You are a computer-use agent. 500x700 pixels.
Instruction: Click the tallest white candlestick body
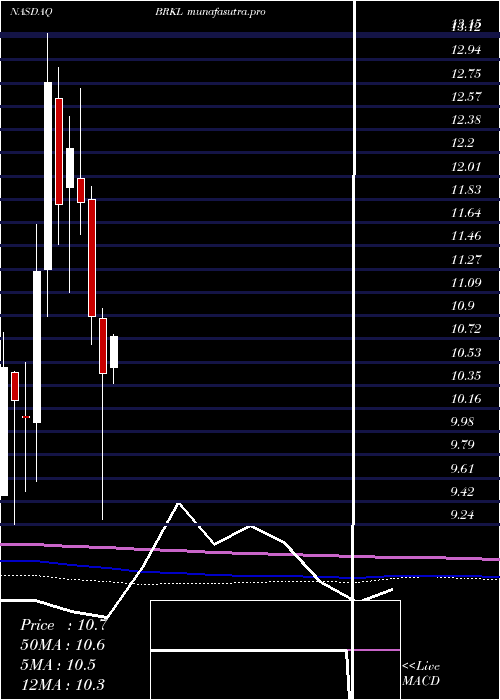pyautogui.click(x=47, y=176)
